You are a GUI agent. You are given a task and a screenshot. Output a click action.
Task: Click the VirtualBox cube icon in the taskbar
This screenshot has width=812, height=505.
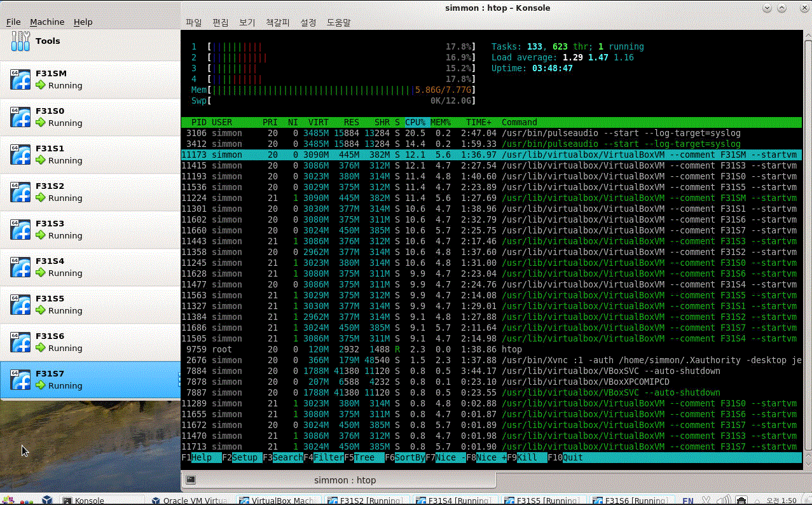[46, 501]
